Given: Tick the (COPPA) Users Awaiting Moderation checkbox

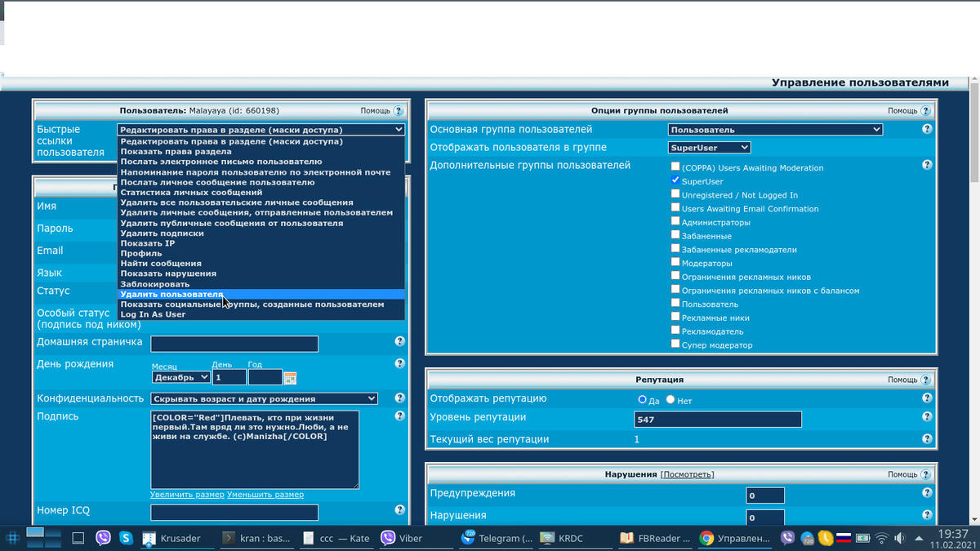Looking at the screenshot, I should click(x=675, y=167).
